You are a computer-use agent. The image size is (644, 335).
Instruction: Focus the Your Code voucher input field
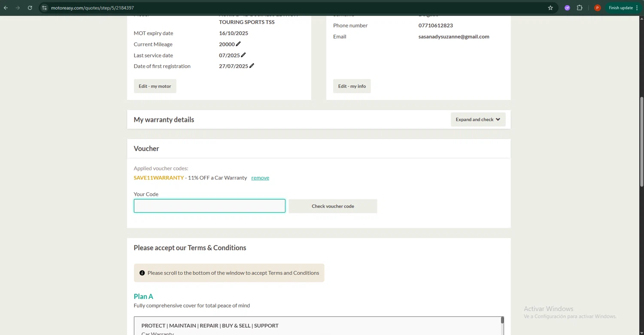click(210, 206)
